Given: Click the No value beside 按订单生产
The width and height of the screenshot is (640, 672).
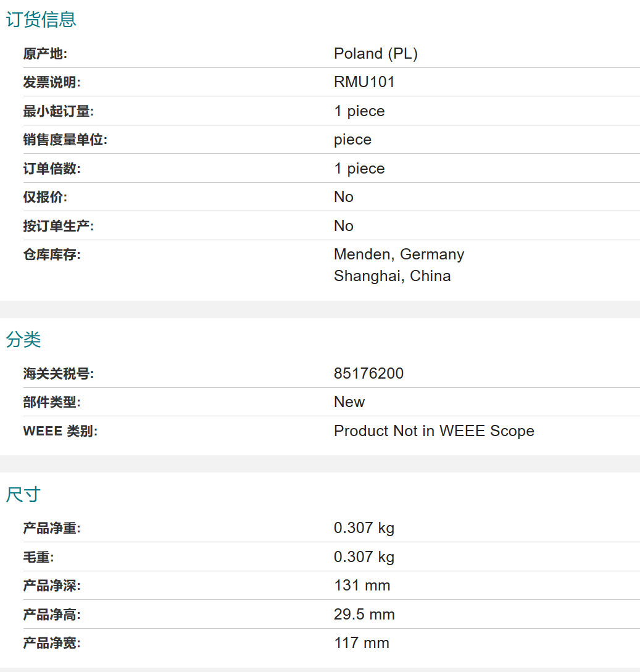Looking at the screenshot, I should (x=343, y=226).
